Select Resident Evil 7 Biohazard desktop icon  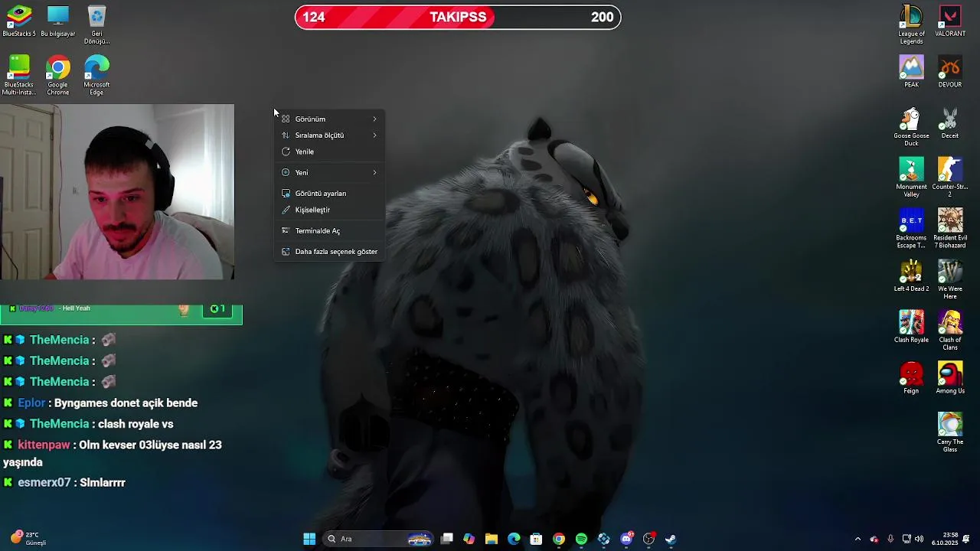tap(950, 228)
